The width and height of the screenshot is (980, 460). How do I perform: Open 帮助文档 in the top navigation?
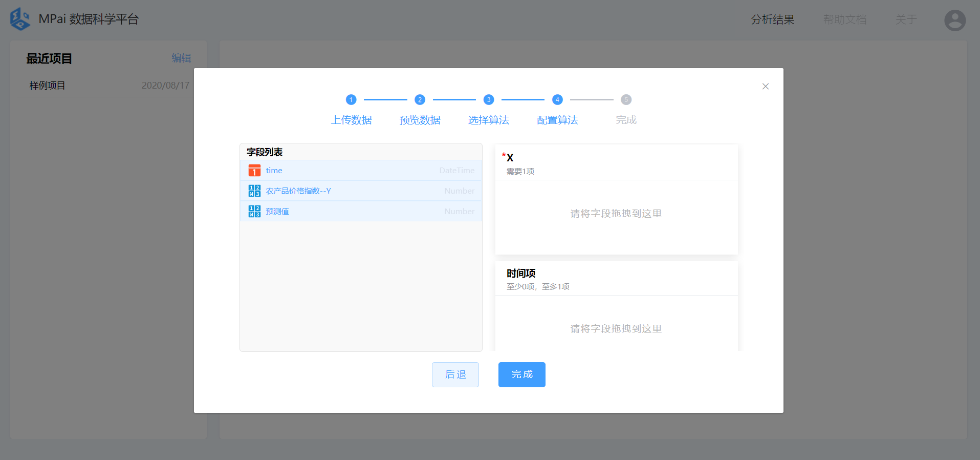(845, 19)
